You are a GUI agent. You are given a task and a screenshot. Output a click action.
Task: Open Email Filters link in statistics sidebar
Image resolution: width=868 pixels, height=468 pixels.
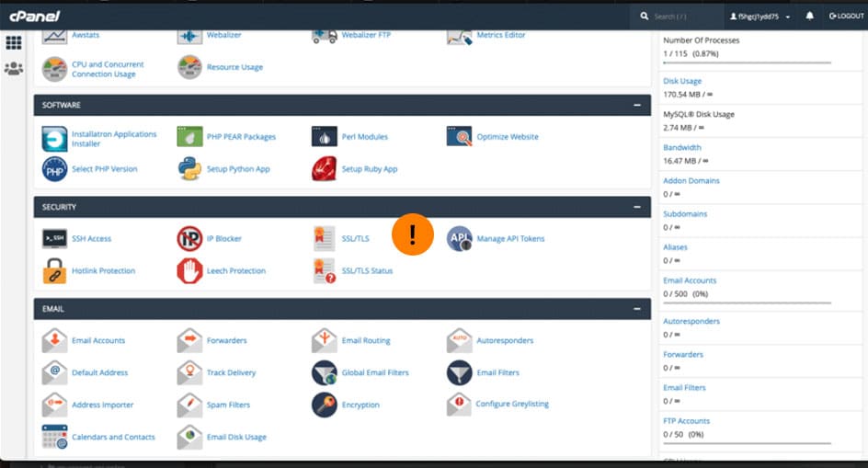click(685, 388)
